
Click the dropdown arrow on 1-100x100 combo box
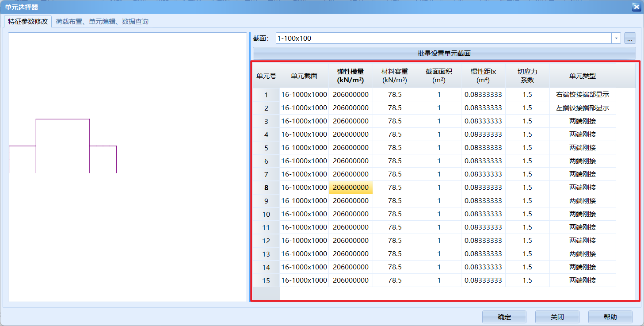pos(616,38)
